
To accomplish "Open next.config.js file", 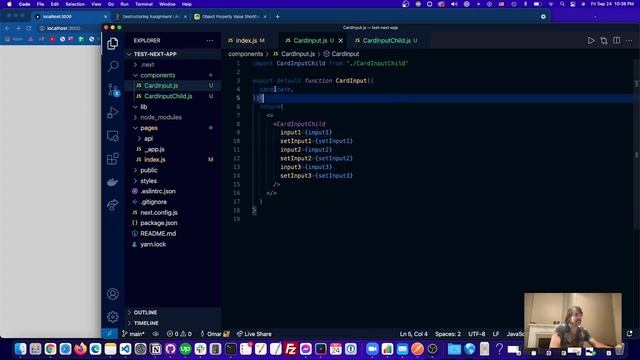I will click(173, 212).
